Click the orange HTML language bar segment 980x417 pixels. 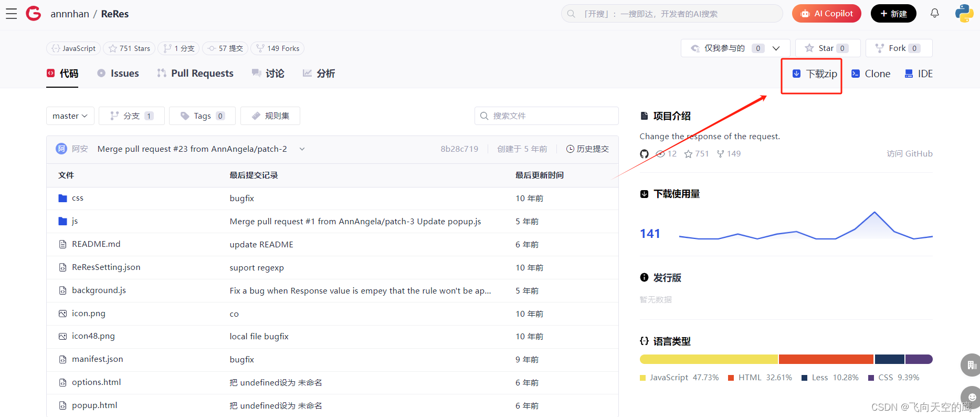pyautogui.click(x=826, y=359)
